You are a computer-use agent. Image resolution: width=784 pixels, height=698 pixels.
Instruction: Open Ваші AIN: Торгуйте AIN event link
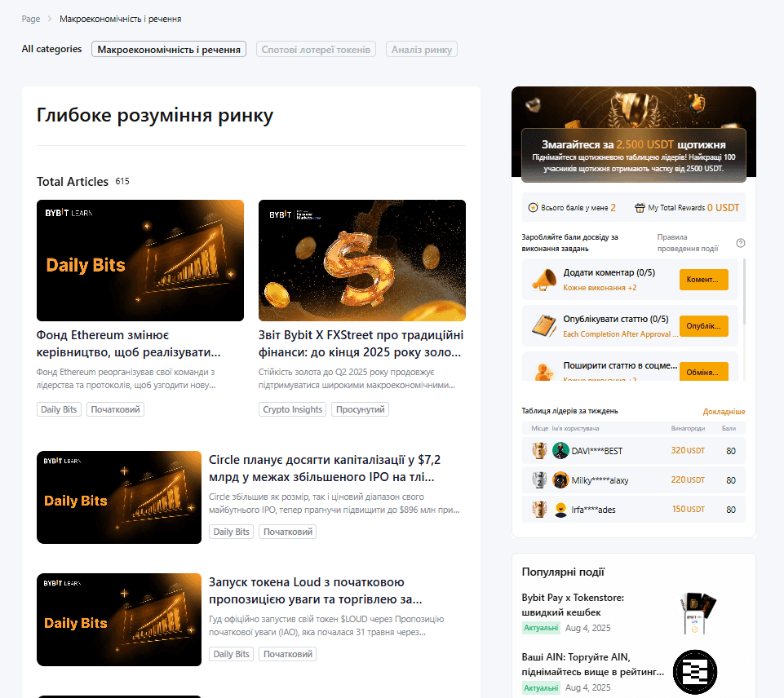click(592, 664)
